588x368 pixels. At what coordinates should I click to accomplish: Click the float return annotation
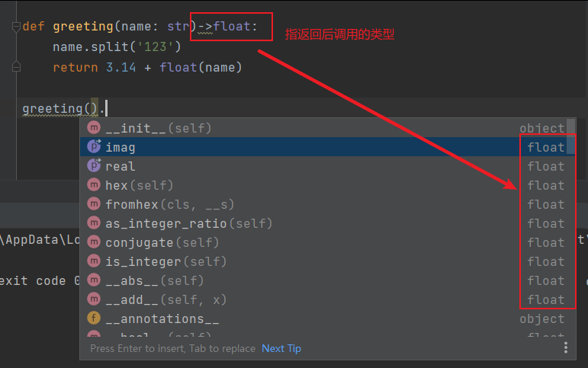(232, 27)
